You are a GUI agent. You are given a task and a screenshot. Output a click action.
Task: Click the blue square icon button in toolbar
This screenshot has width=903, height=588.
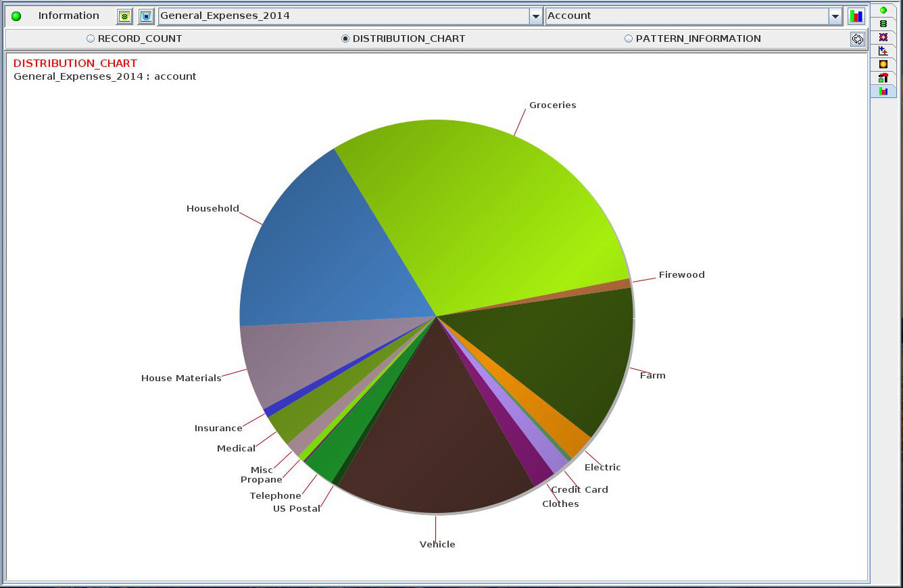click(146, 16)
